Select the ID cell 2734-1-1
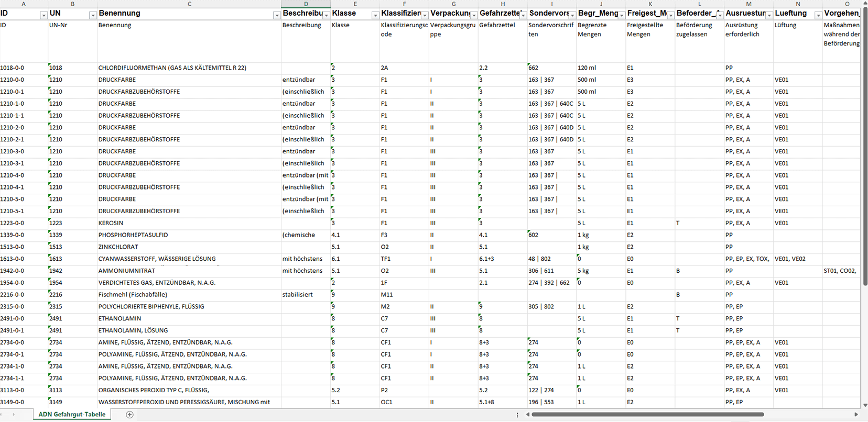Screen dimensions: 868x422 tap(24, 379)
